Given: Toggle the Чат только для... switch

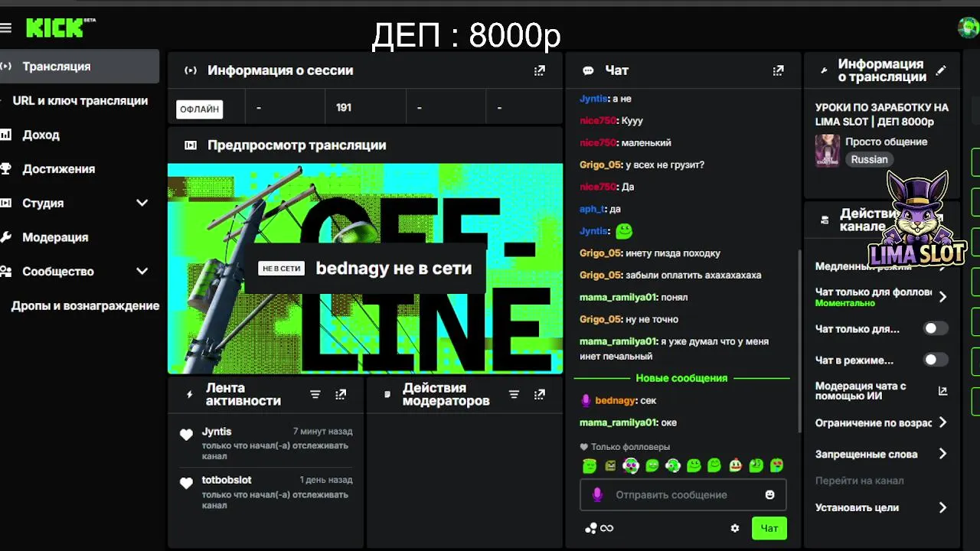Looking at the screenshot, I should pyautogui.click(x=936, y=328).
